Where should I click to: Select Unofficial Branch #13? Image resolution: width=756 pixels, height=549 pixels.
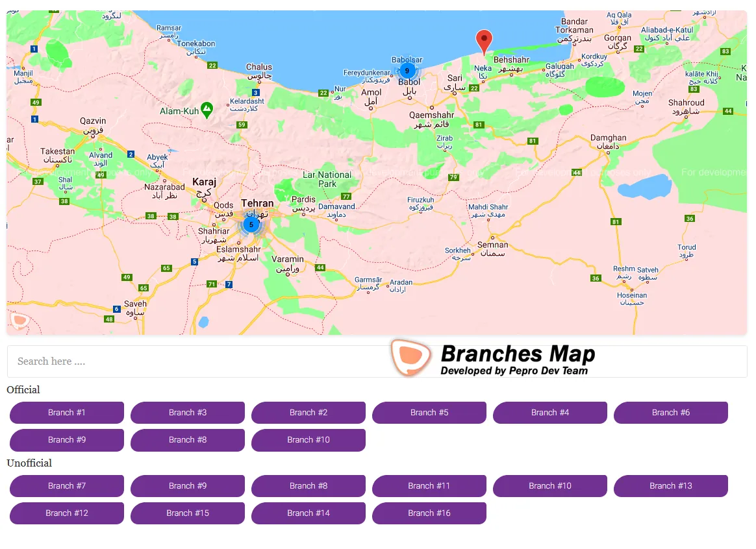pos(671,486)
